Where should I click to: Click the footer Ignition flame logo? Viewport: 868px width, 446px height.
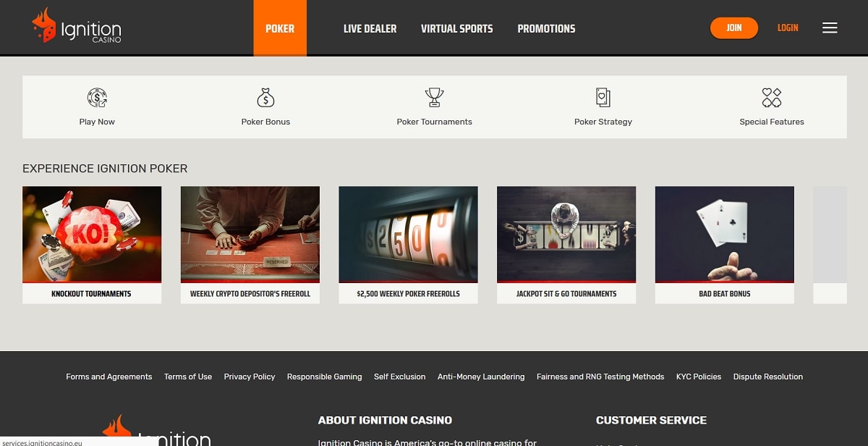pos(156,432)
